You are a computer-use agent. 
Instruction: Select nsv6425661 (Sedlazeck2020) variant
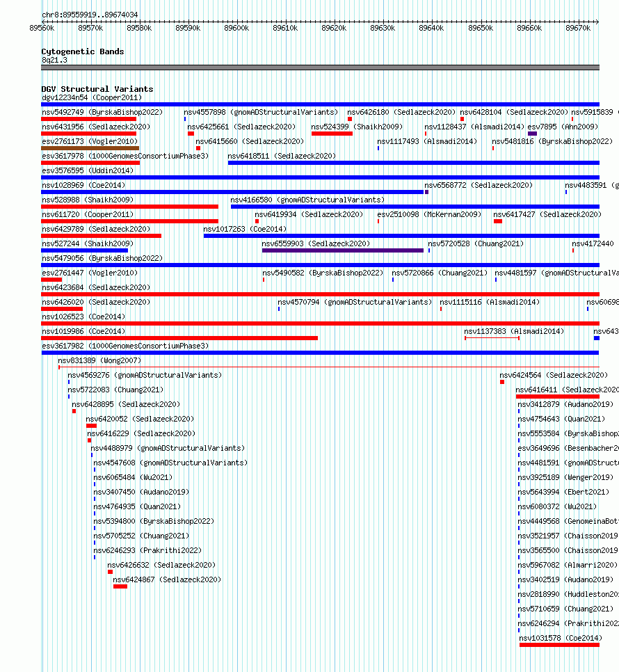tap(241, 127)
